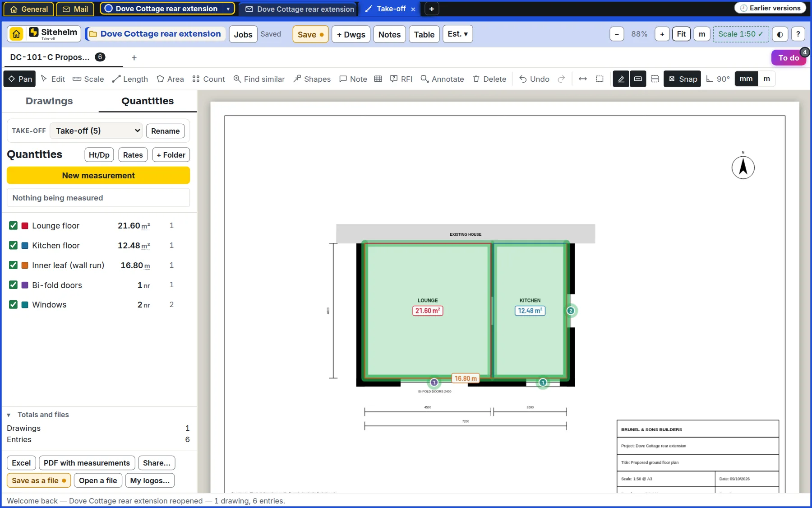This screenshot has width=812, height=508.
Task: Click the red Lounge floor color swatch
Action: [25, 226]
